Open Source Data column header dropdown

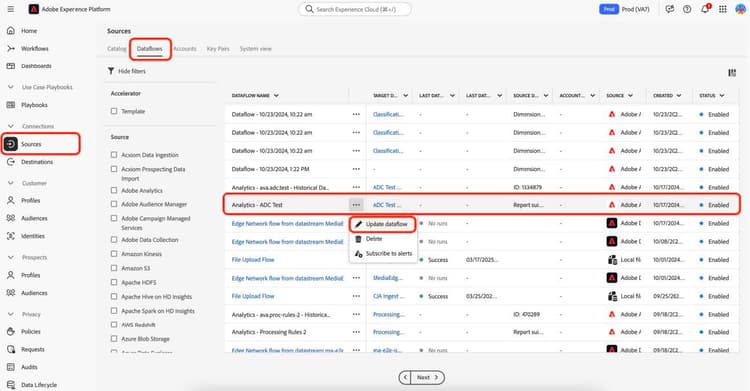point(546,96)
